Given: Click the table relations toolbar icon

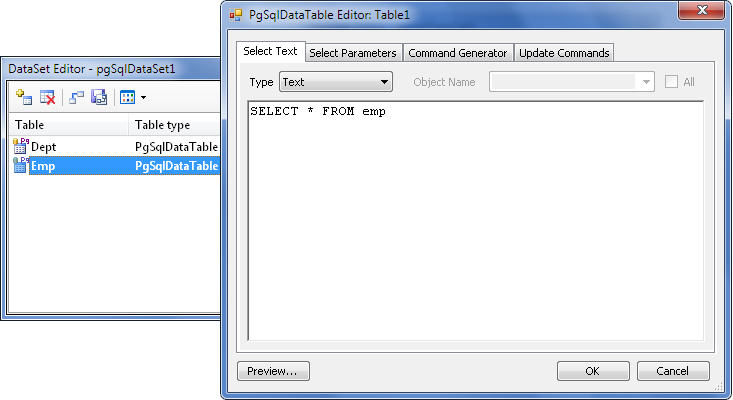Looking at the screenshot, I should (77, 97).
